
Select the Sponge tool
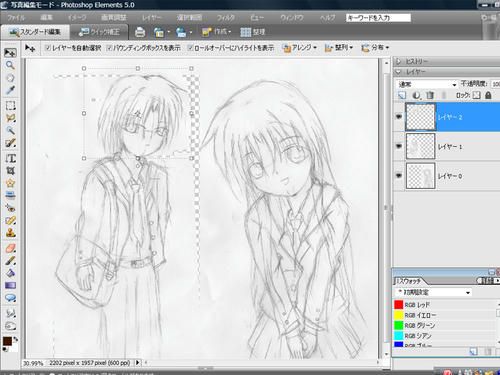(x=10, y=326)
